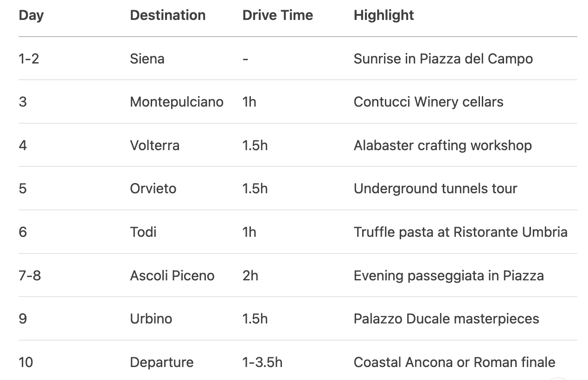Select 'Palazzo Ducale masterpieces' highlight
Image resolution: width=588 pixels, height=380 pixels.
[x=446, y=319]
